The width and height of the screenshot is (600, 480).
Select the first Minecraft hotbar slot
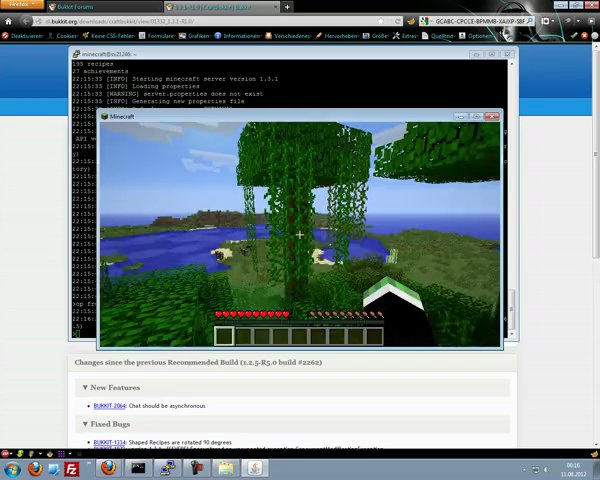pyautogui.click(x=224, y=336)
